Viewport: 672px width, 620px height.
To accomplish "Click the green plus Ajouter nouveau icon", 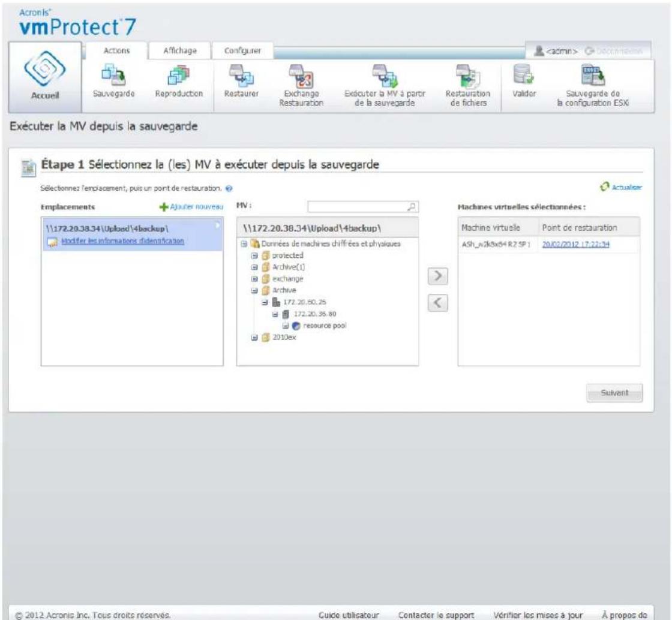I will pyautogui.click(x=163, y=207).
